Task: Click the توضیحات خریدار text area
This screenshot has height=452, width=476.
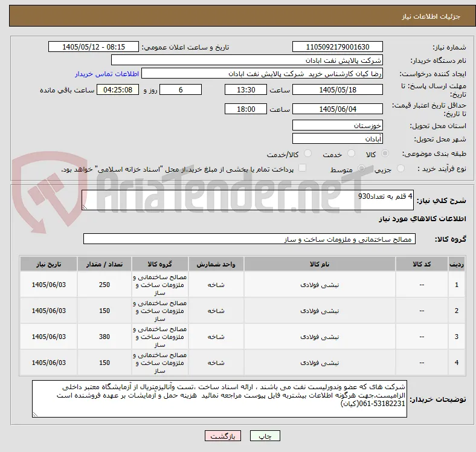Action: click(x=219, y=399)
